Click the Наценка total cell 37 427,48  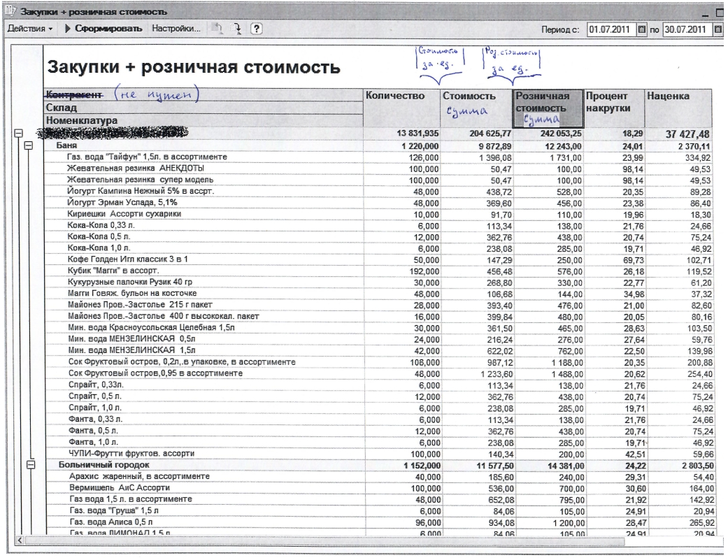[x=678, y=134]
